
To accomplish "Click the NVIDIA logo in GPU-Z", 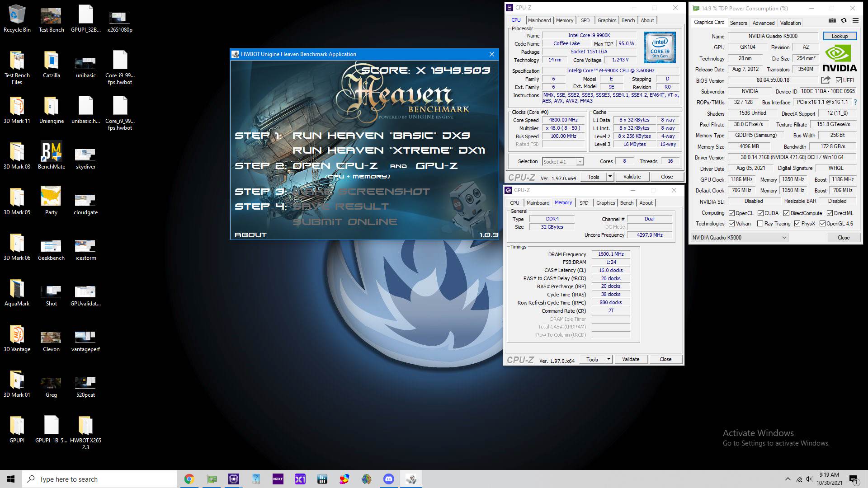I will click(840, 59).
